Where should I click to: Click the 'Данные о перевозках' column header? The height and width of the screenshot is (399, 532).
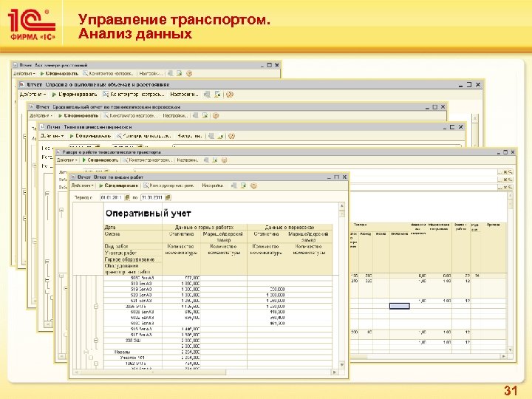pyautogui.click(x=290, y=228)
